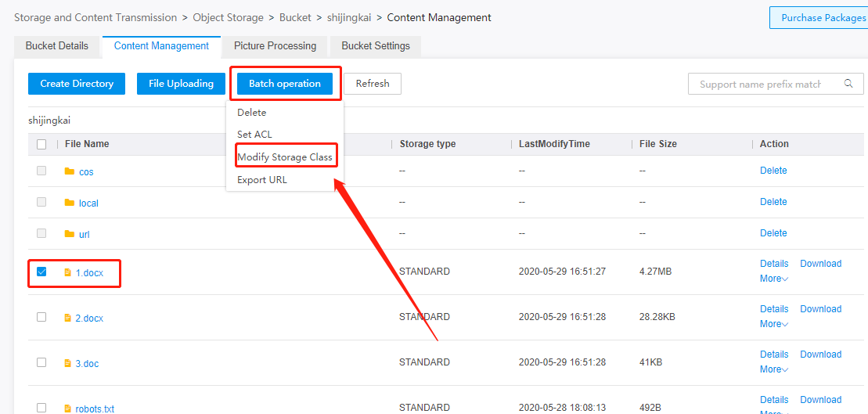The width and height of the screenshot is (868, 414).
Task: Check the 2.docx checkbox
Action: point(41,317)
